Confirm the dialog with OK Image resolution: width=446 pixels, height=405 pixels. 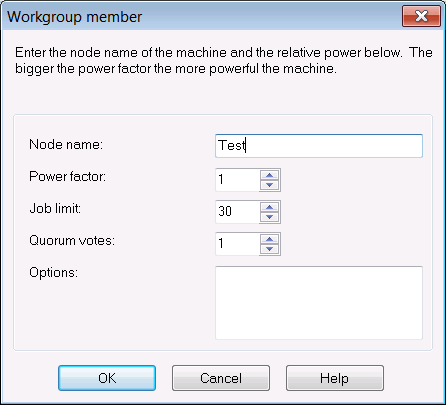click(107, 378)
